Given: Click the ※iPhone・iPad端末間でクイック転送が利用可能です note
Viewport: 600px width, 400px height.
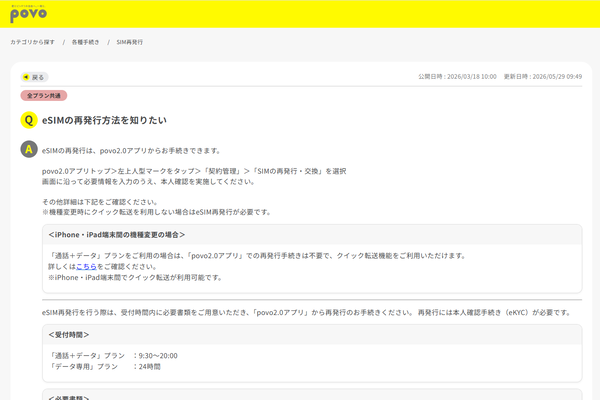Looking at the screenshot, I should click(x=135, y=278).
